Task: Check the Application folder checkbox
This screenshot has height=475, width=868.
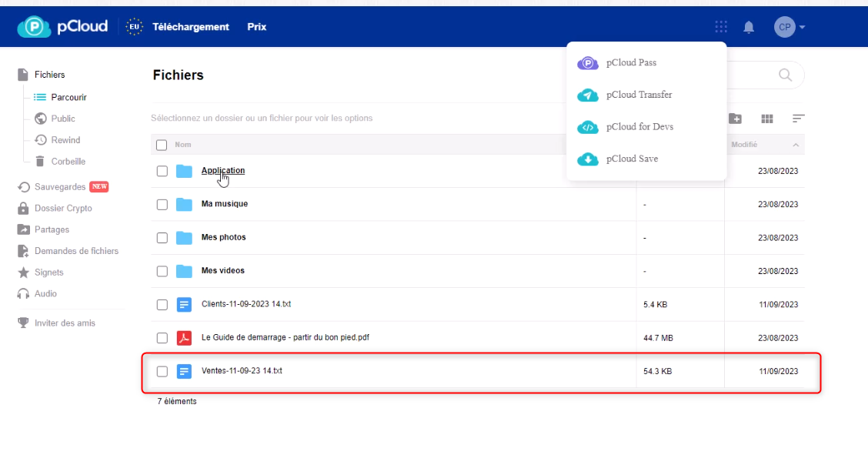Action: tap(162, 171)
